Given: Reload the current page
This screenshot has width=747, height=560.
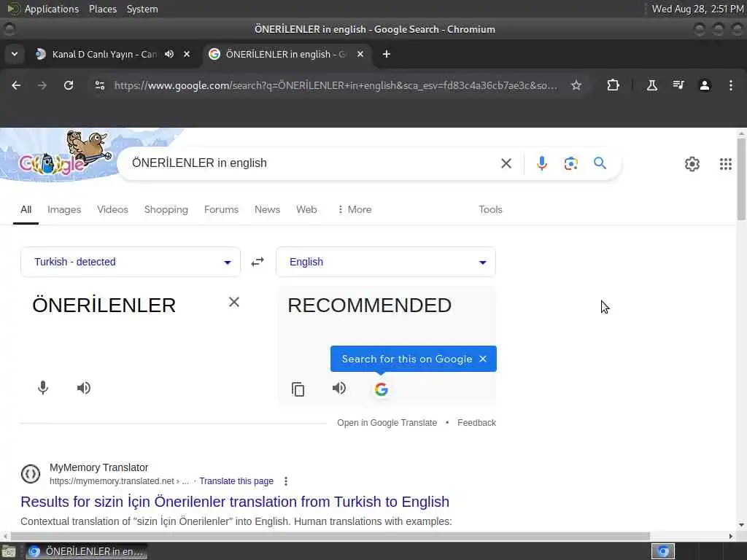Looking at the screenshot, I should click(x=69, y=85).
